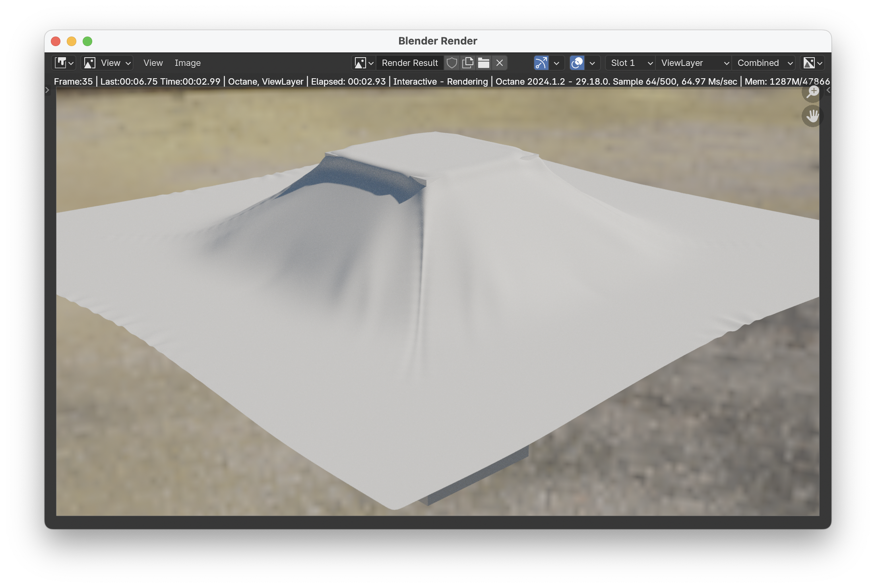Select the Slot 1 render slot dropdown
This screenshot has height=588, width=876.
(x=631, y=63)
